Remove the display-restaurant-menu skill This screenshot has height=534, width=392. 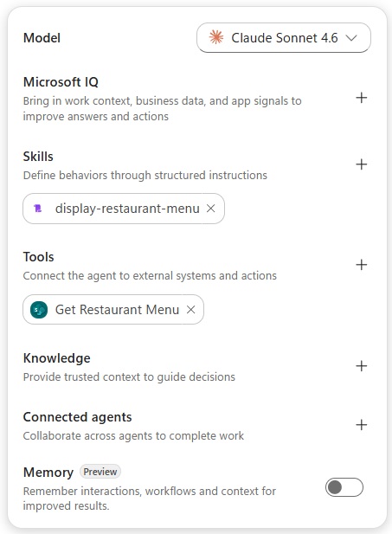pyautogui.click(x=211, y=209)
